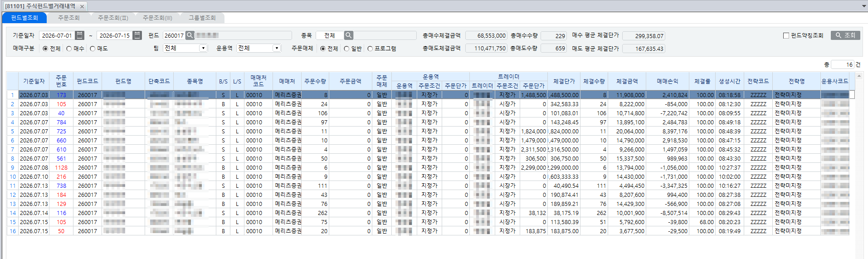Enable the 펀드약칭조회 checkbox
The height and width of the screenshot is (259, 868).
pos(786,35)
